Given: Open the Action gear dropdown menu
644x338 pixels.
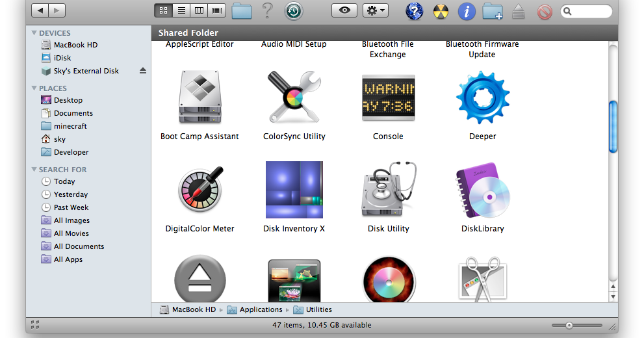Looking at the screenshot, I should 376,10.
